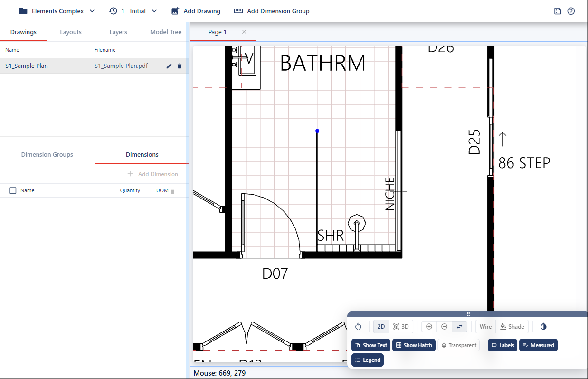Switch to the Model Tree tab
Viewport: 588px width, 379px height.
click(166, 32)
